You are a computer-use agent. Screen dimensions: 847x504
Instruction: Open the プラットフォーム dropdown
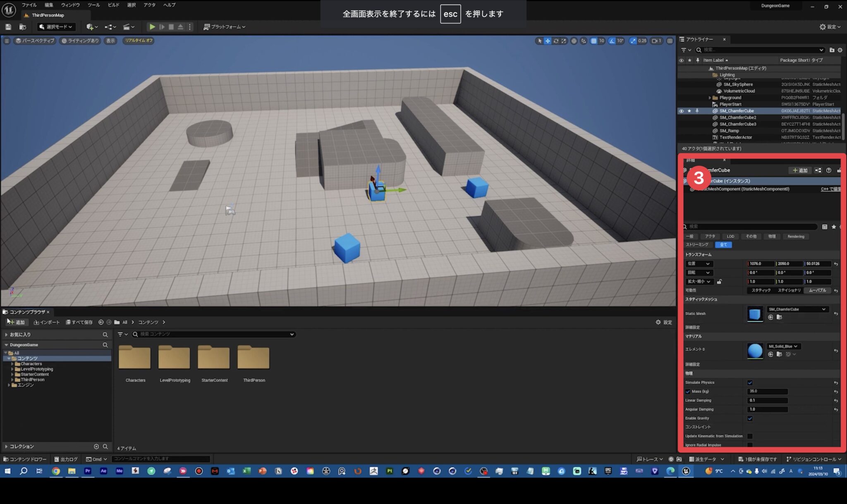tap(225, 27)
